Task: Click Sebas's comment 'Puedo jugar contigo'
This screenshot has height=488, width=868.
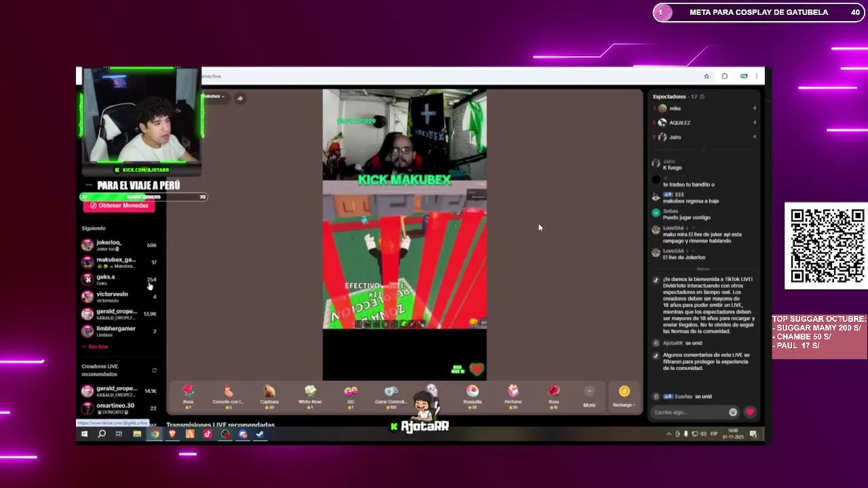Action: tap(686, 218)
